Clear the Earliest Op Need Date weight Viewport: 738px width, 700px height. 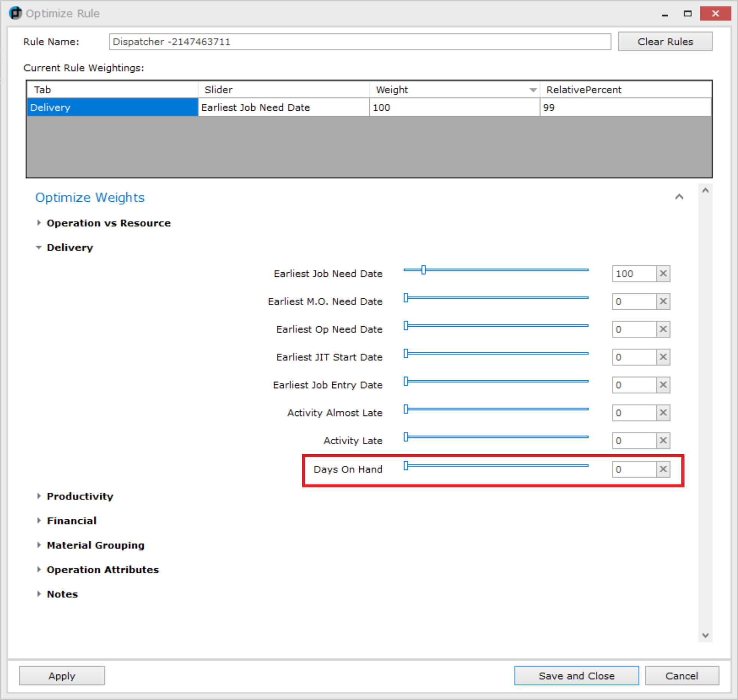point(663,329)
